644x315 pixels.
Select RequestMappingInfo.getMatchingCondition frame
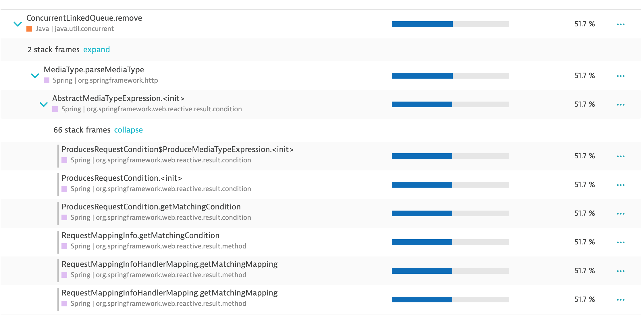click(140, 236)
